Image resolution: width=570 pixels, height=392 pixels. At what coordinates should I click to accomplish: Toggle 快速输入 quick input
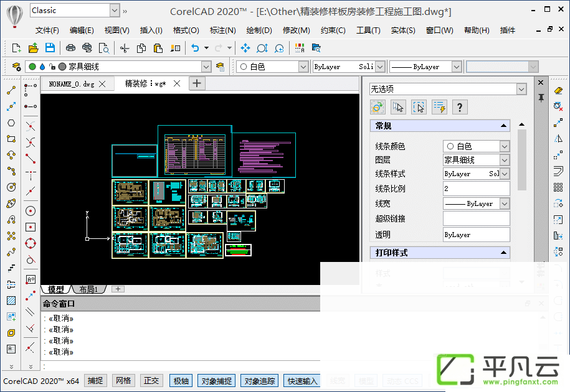pyautogui.click(x=303, y=381)
